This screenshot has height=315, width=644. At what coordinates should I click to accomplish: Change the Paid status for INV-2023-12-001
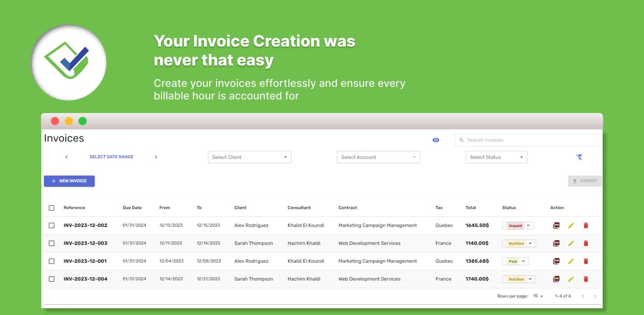pyautogui.click(x=516, y=261)
